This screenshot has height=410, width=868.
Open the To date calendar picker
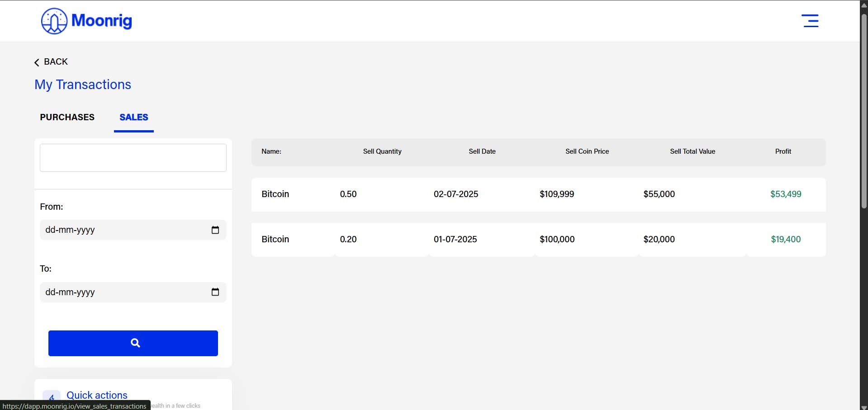coord(215,292)
